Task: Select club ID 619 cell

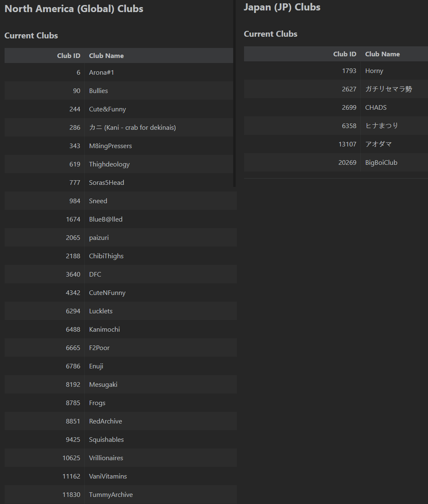Action: click(x=45, y=164)
